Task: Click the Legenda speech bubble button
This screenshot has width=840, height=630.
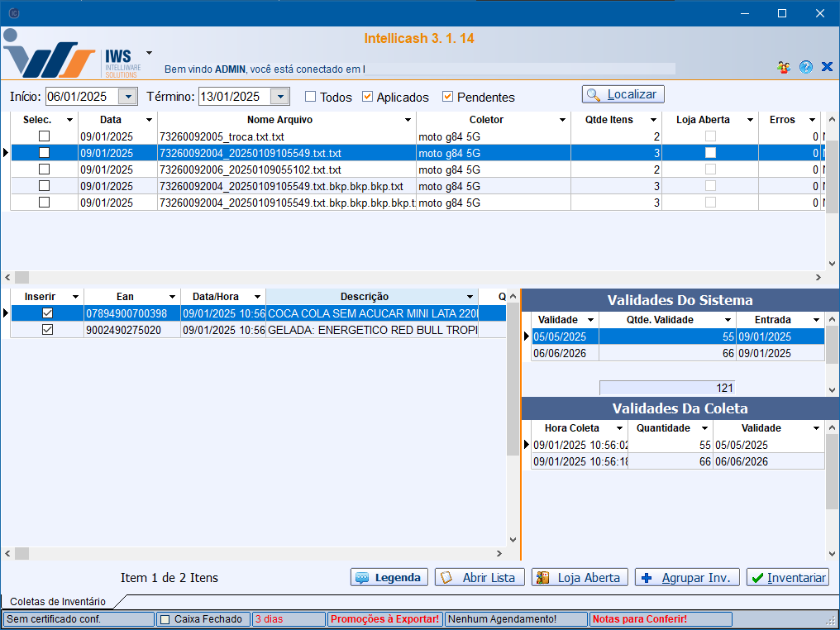Action: tap(389, 578)
